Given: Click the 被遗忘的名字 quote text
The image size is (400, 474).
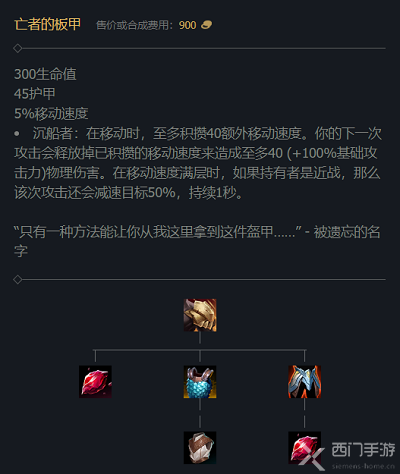Looking at the screenshot, I should point(197,241).
